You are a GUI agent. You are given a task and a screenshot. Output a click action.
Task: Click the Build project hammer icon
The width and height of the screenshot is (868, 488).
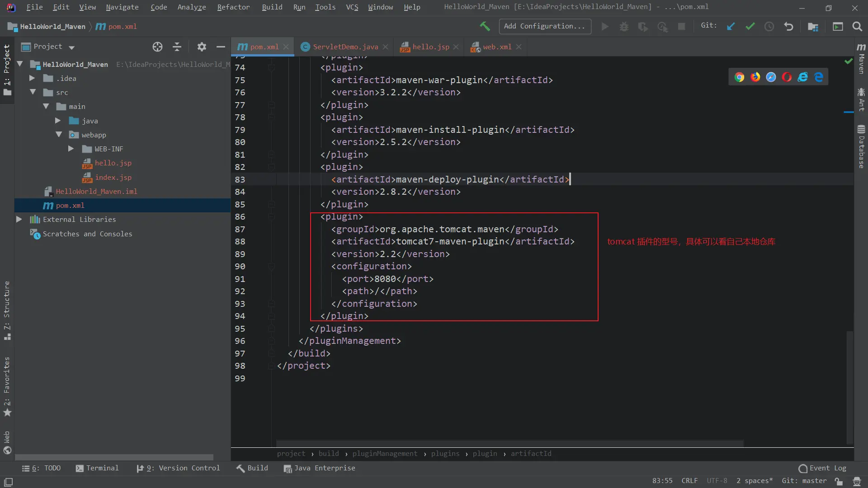pos(485,26)
